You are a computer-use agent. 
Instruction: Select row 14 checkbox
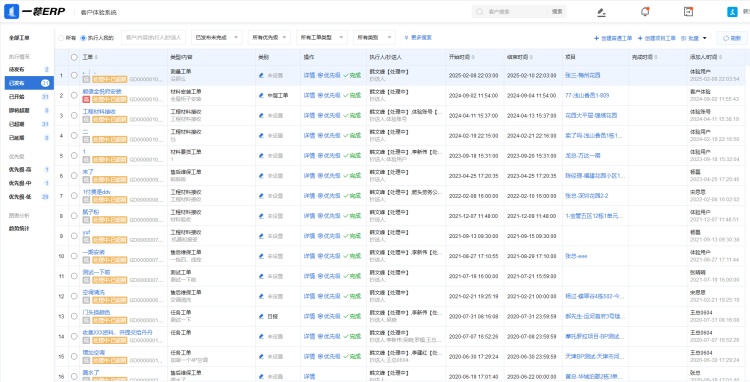74,337
